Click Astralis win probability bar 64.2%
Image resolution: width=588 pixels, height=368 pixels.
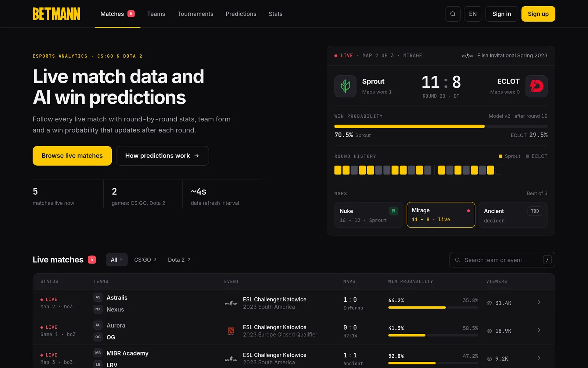coord(417,307)
